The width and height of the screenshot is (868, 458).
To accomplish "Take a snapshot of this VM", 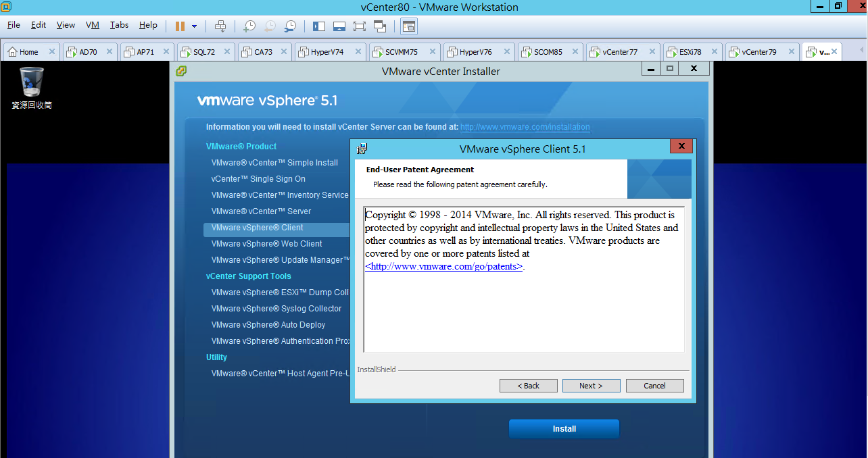I will click(x=249, y=26).
